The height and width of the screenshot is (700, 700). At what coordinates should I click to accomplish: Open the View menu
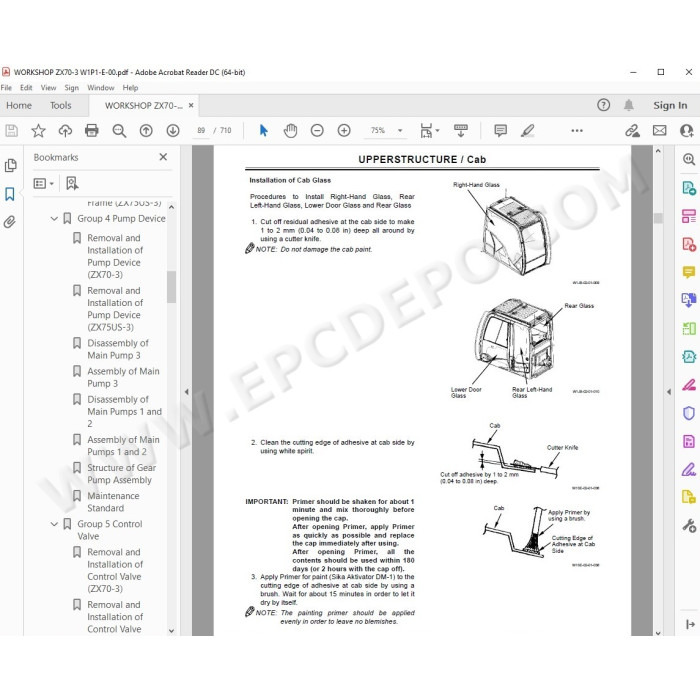(x=48, y=88)
